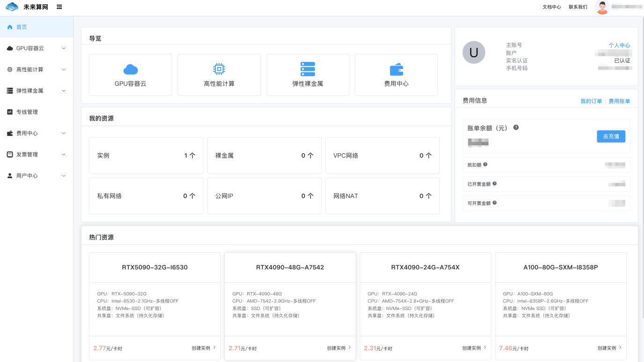Open 我的订单 link

pos(591,101)
